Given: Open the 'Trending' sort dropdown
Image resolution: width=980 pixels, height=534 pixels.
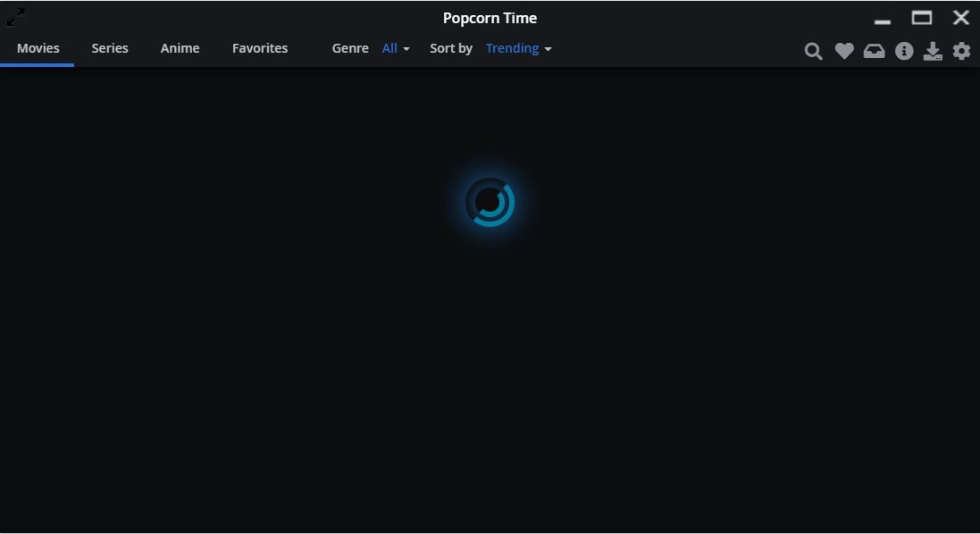Looking at the screenshot, I should pos(512,48).
